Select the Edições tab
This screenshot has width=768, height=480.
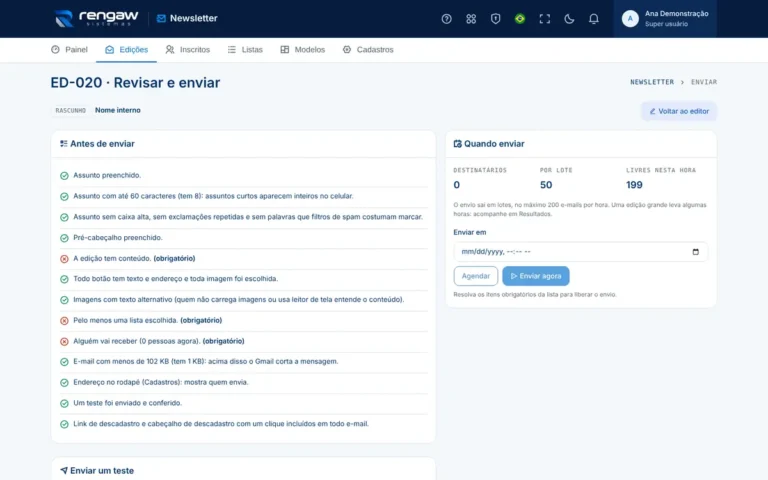(126, 49)
